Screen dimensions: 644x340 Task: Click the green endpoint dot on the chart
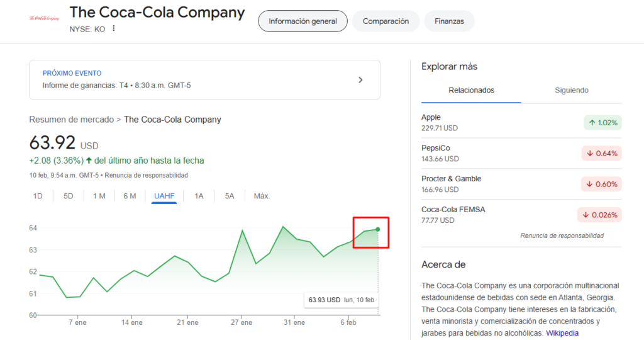[x=378, y=229]
